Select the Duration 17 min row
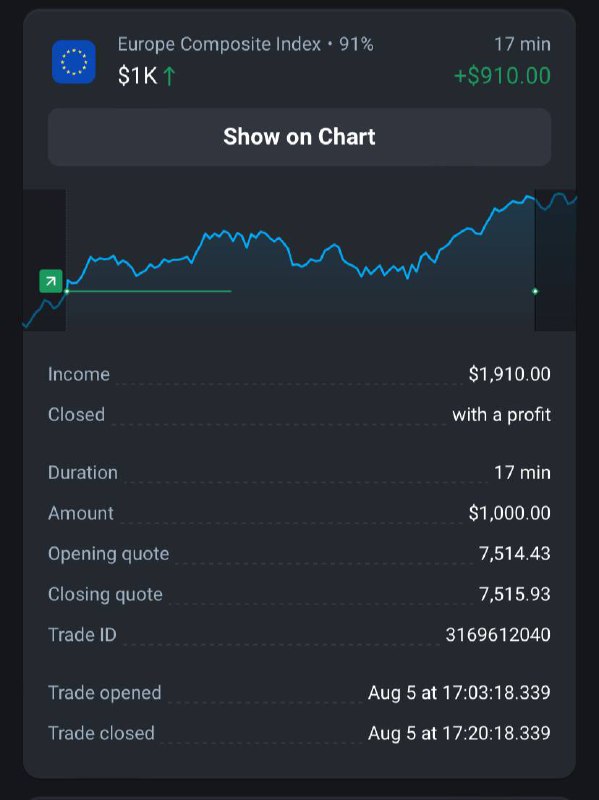The image size is (599, 800). (300, 472)
